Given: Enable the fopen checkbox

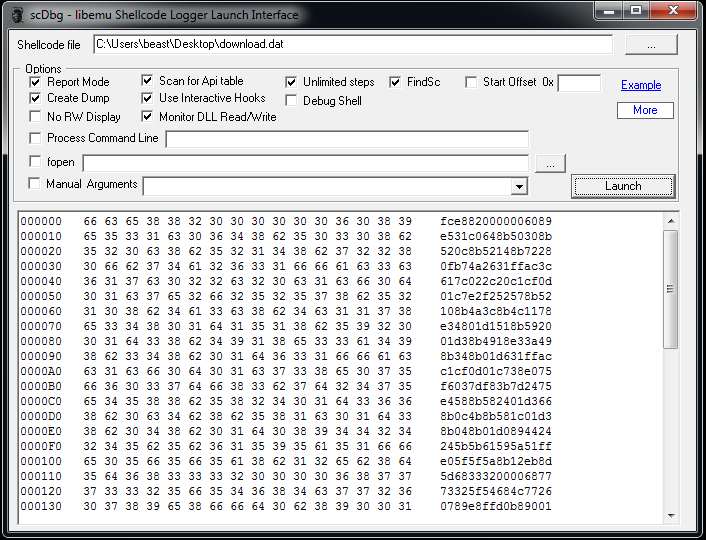Looking at the screenshot, I should click(x=35, y=161).
